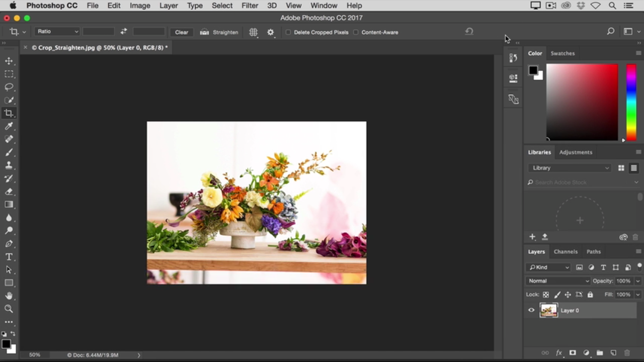Hide Layer 0 using the eye icon
Viewport: 644px width, 362px height.
(x=531, y=310)
